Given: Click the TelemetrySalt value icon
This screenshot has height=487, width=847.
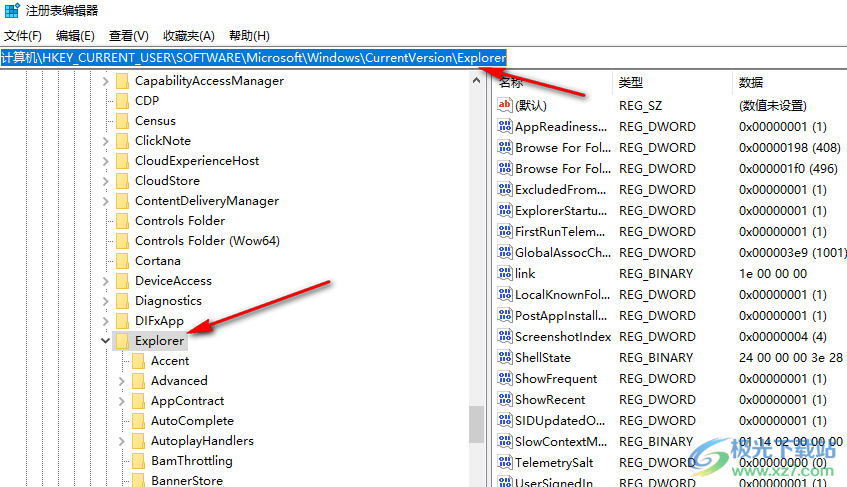Looking at the screenshot, I should [x=505, y=463].
